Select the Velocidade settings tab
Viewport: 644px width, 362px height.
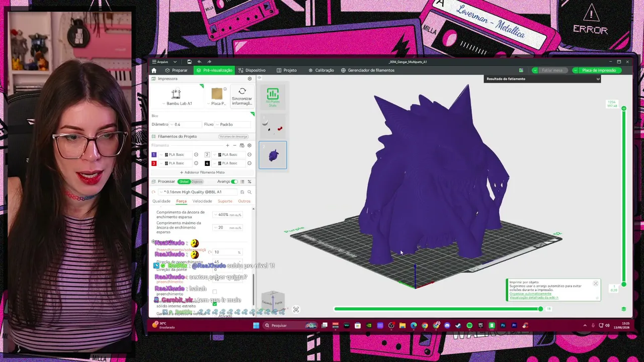click(x=202, y=201)
